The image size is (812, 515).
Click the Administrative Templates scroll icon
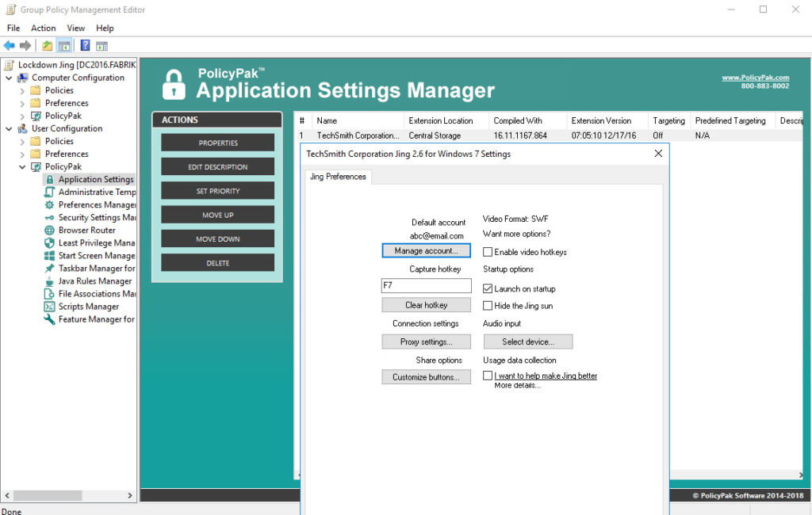point(49,192)
